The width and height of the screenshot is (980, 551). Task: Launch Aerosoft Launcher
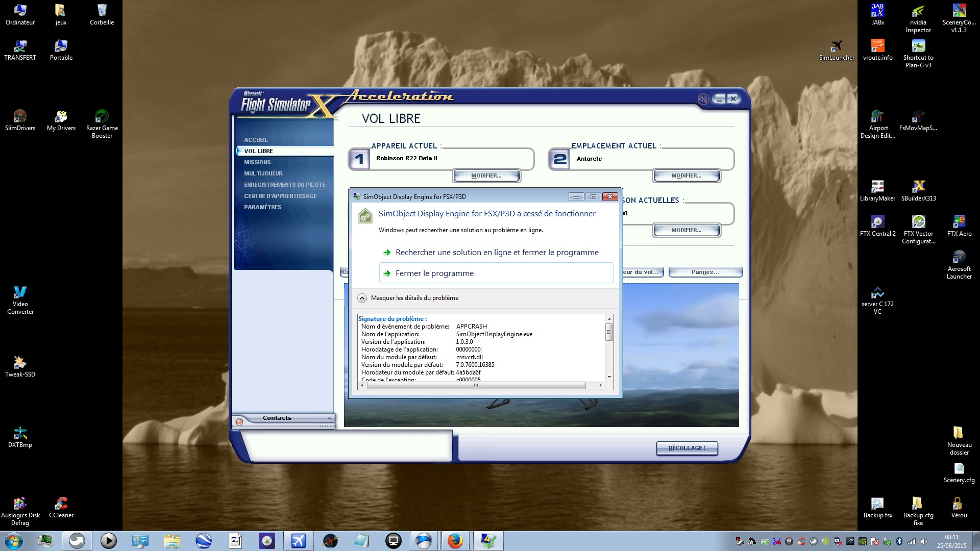pos(959,265)
